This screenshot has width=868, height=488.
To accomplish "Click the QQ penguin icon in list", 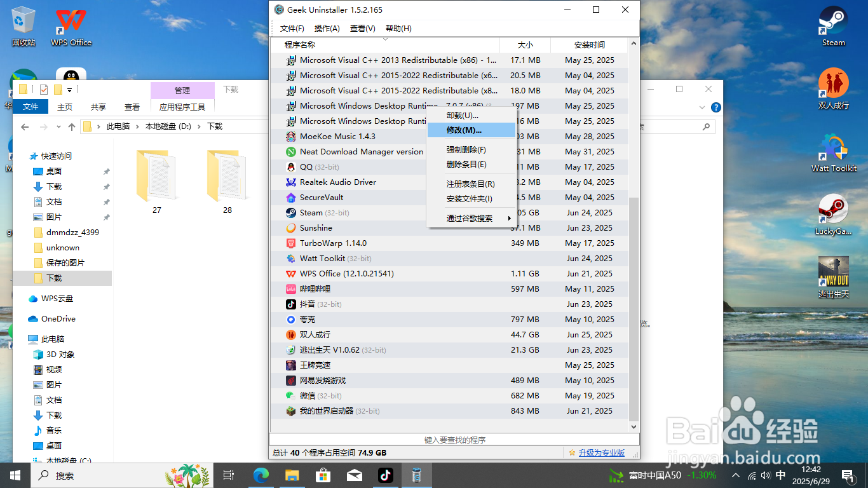I will pyautogui.click(x=290, y=167).
